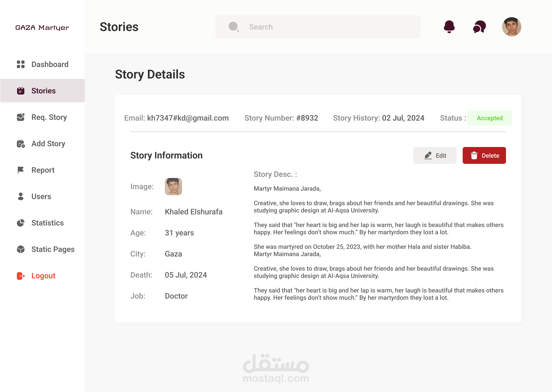The width and height of the screenshot is (552, 392).
Task: Select Stories in the sidebar
Action: [x=43, y=91]
